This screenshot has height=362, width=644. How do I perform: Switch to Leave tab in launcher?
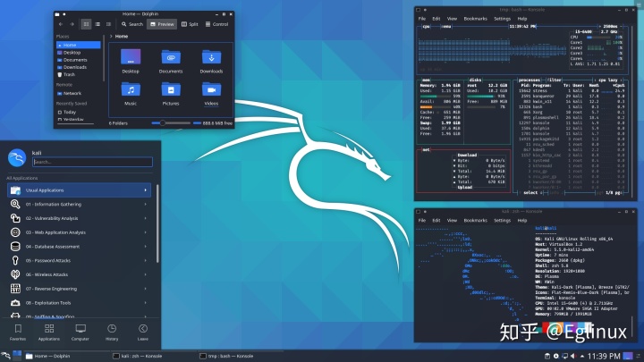(x=143, y=333)
